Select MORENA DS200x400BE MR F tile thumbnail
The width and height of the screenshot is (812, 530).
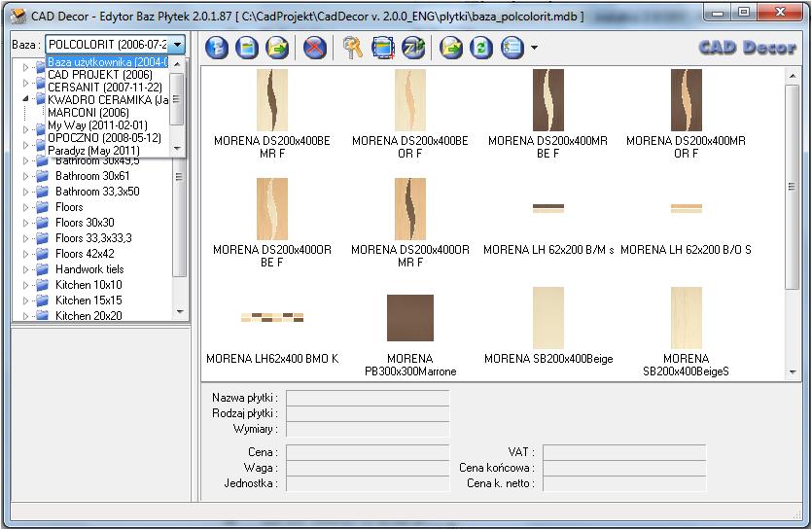272,100
